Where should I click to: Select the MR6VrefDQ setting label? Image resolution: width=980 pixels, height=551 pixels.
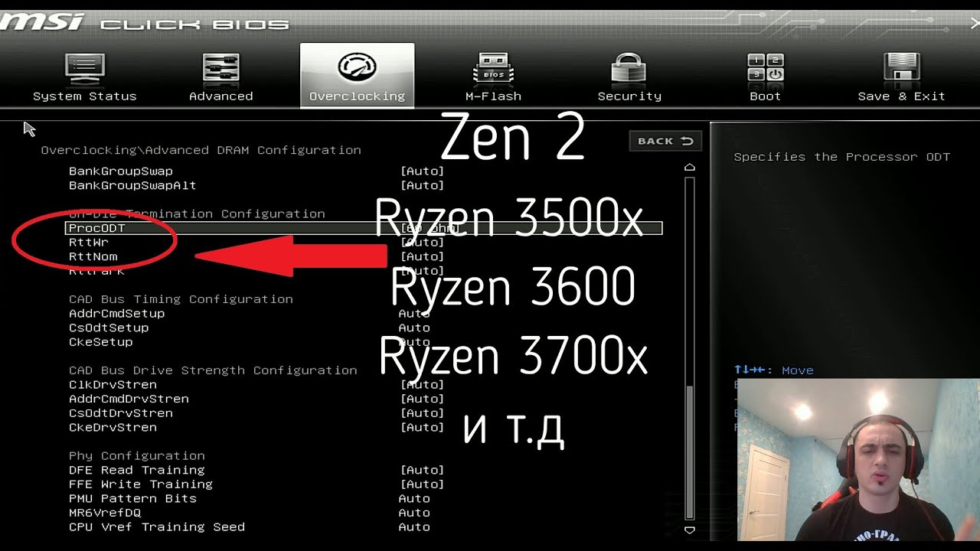(105, 513)
